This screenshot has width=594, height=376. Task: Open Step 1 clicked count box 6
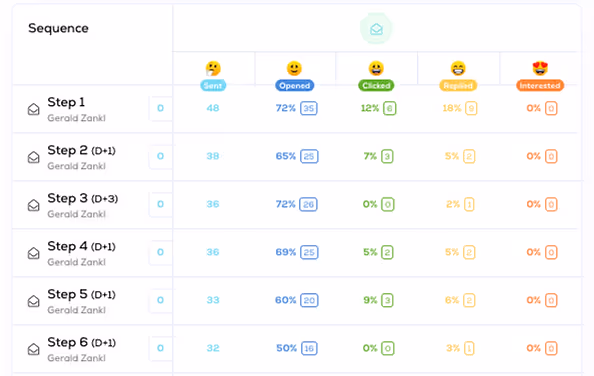[389, 108]
